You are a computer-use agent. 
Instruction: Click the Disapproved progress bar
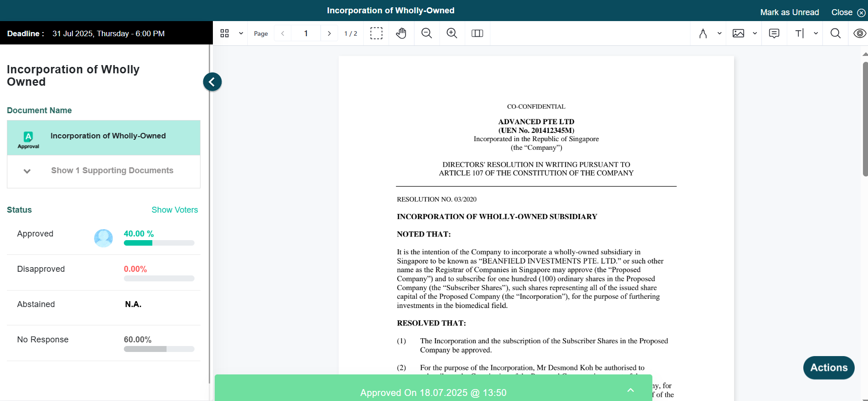click(159, 278)
